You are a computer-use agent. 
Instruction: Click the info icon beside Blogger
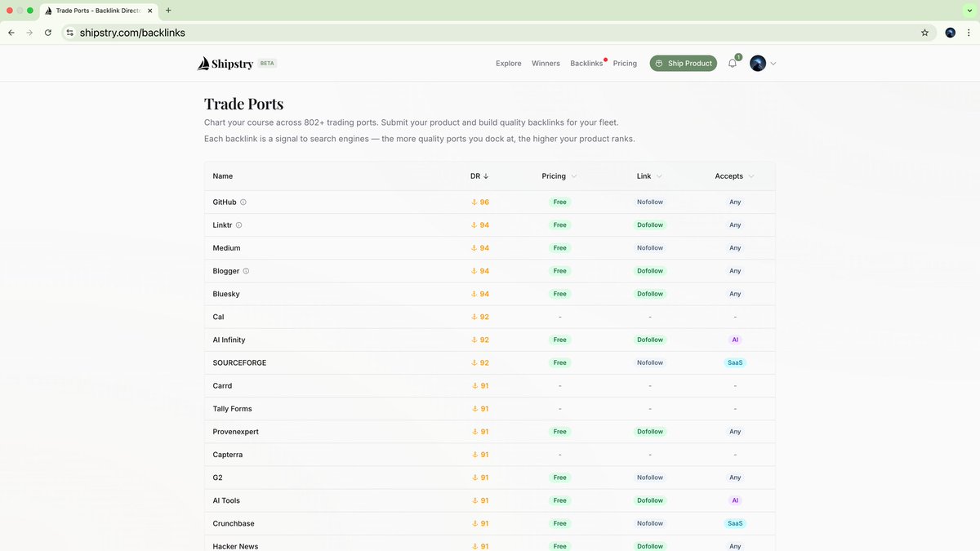(x=246, y=270)
